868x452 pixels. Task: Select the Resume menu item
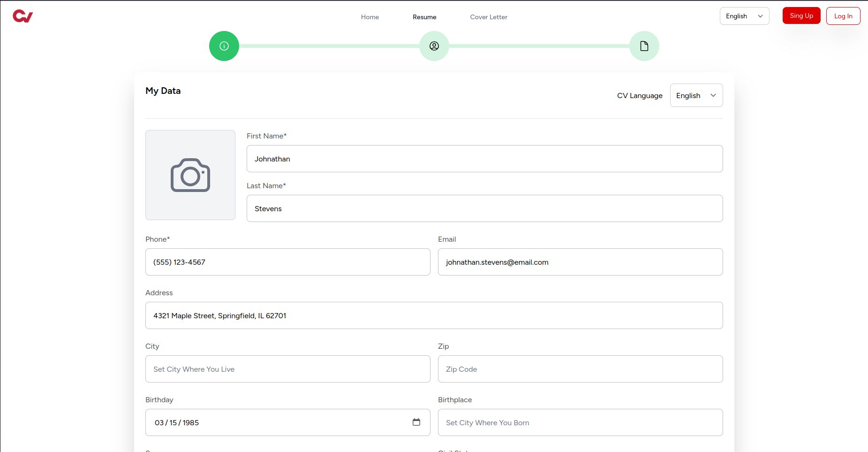pyautogui.click(x=424, y=17)
